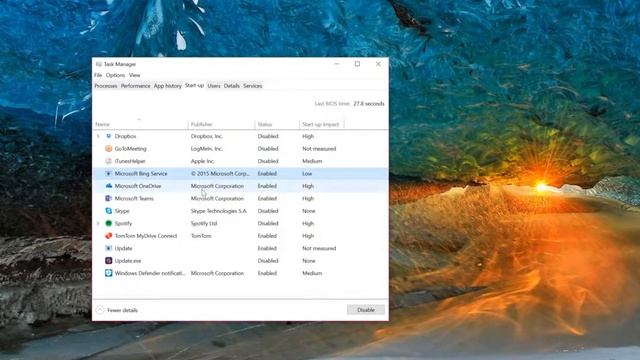This screenshot has width=640, height=360.
Task: Click the Microsoft Bing Service icon
Action: 109,173
